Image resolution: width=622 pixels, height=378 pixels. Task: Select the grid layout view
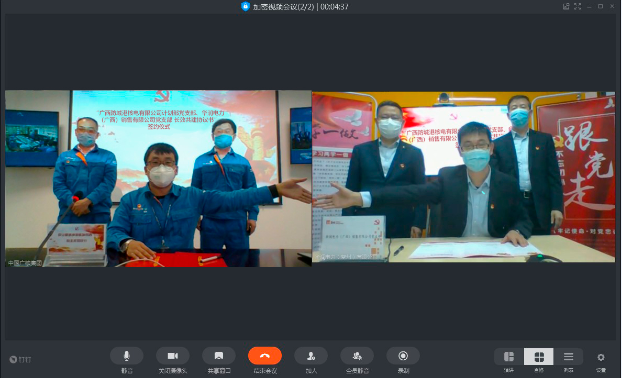[539, 357]
